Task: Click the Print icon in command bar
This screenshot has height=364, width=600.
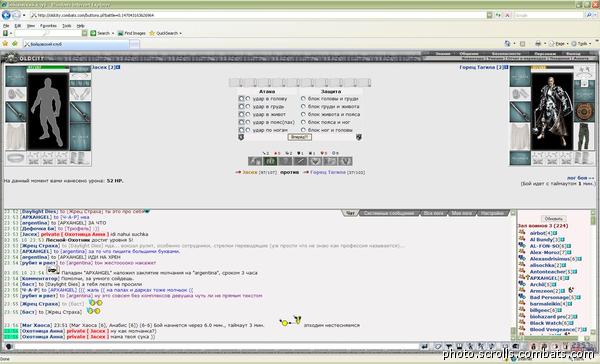Action: coord(538,44)
